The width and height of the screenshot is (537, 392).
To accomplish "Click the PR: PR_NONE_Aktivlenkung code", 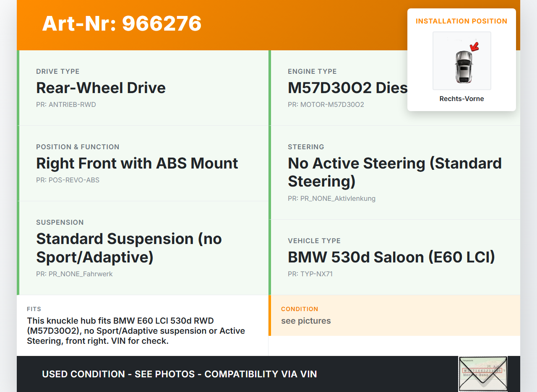I will pos(331,198).
